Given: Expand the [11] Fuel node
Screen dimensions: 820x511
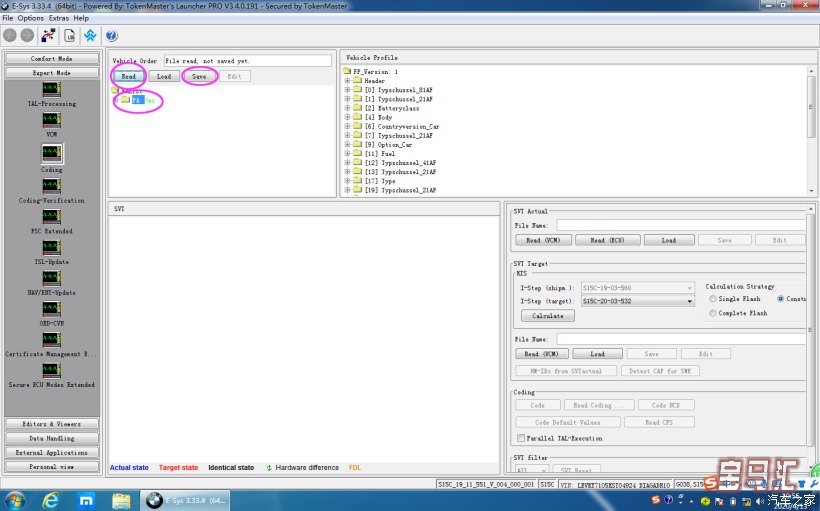Looking at the screenshot, I should tap(347, 154).
